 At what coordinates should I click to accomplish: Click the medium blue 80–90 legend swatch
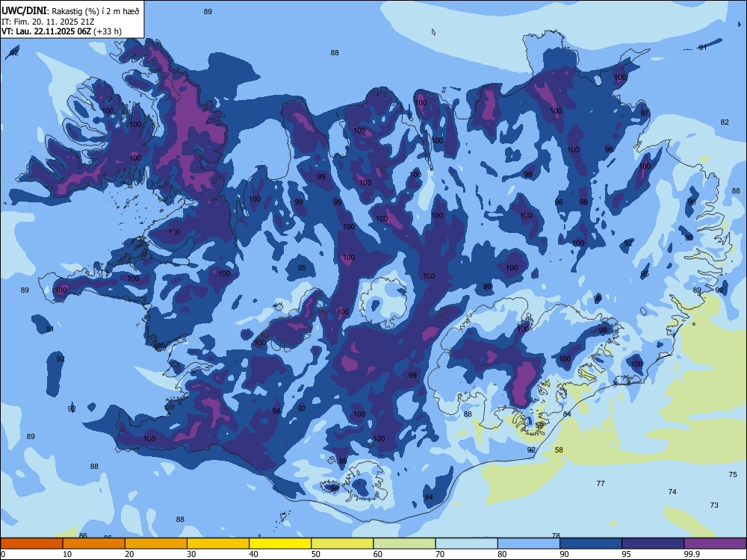(x=529, y=544)
